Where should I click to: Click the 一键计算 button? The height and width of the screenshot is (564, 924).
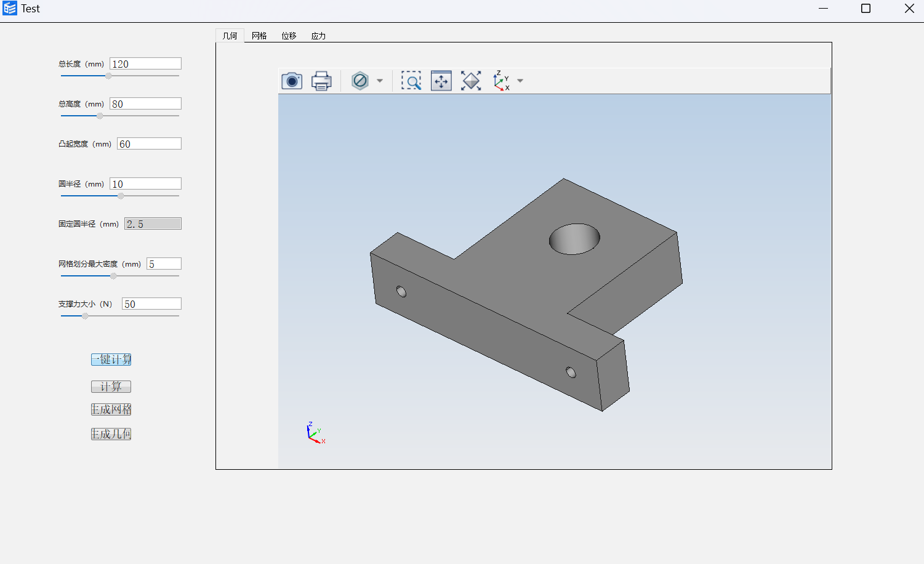111,360
